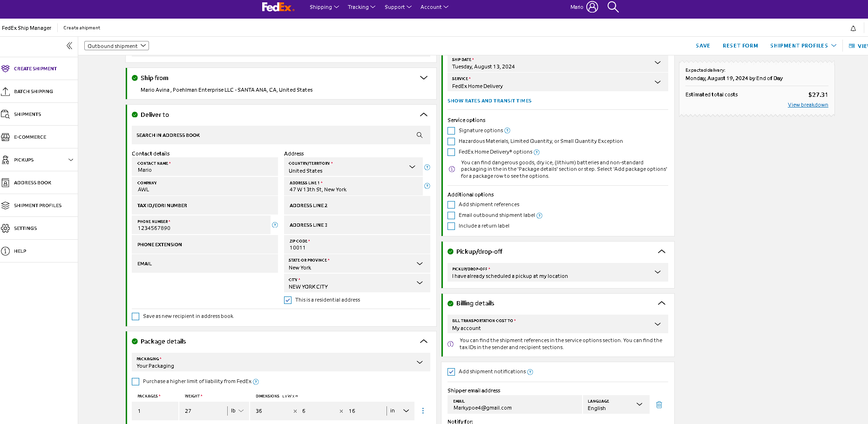The image size is (868, 424).
Task: Check Email outbound shipment label
Action: (x=451, y=215)
